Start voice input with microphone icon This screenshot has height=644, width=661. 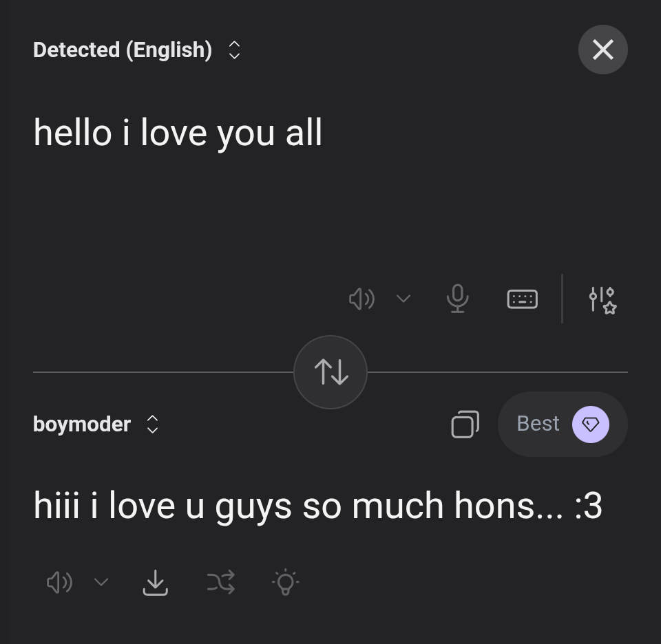pos(457,299)
